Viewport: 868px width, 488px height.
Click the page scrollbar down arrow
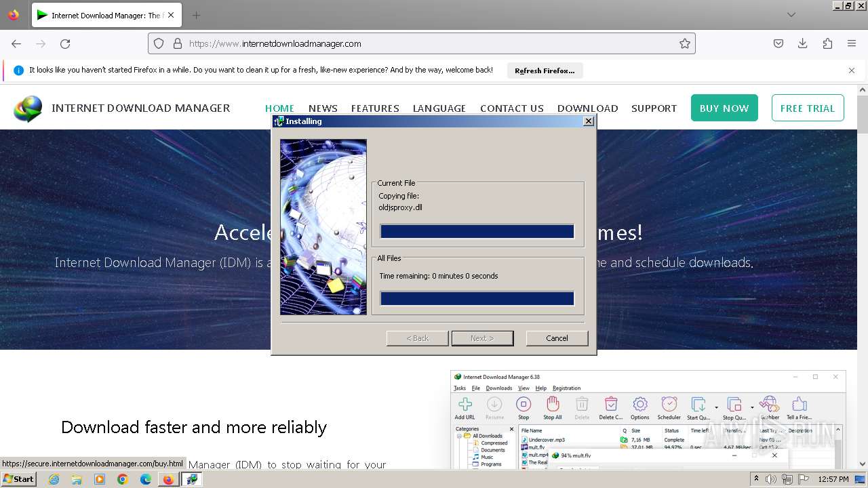863,464
